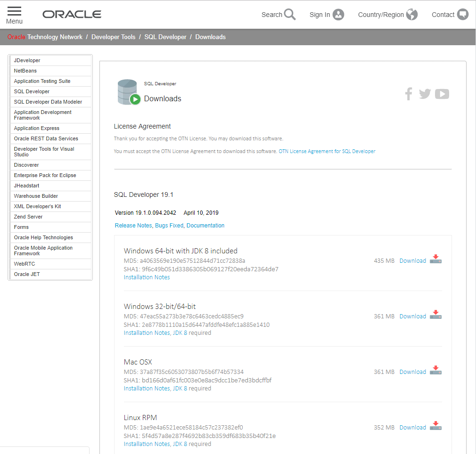Select WebRTC in the sidebar

(51, 264)
